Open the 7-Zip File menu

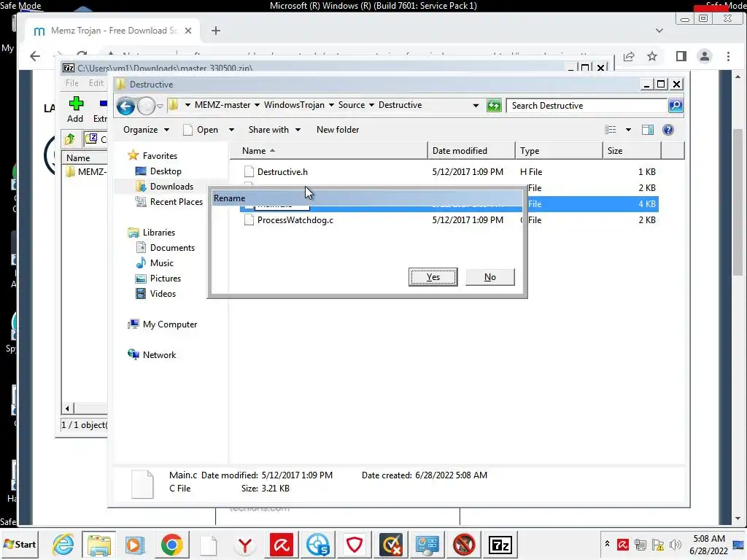click(x=72, y=83)
